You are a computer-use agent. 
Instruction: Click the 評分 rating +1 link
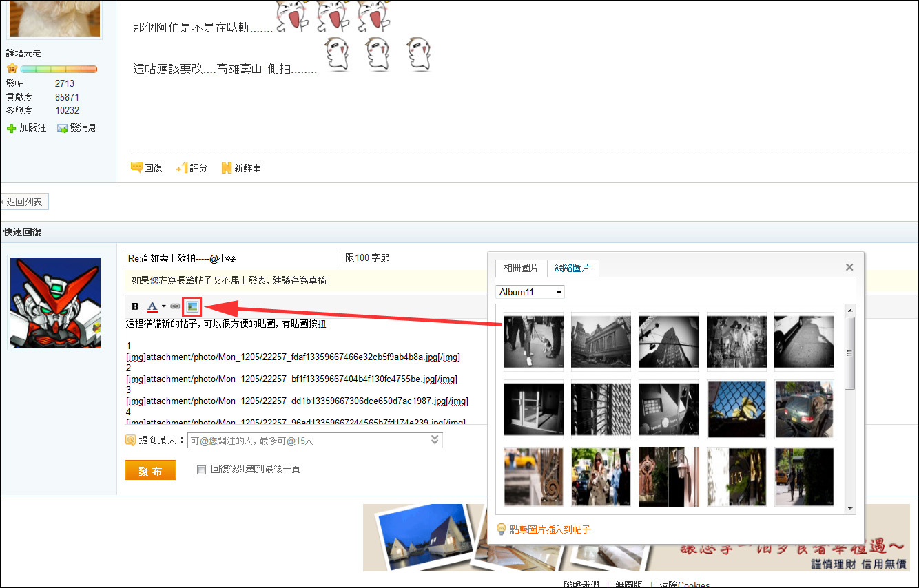192,167
